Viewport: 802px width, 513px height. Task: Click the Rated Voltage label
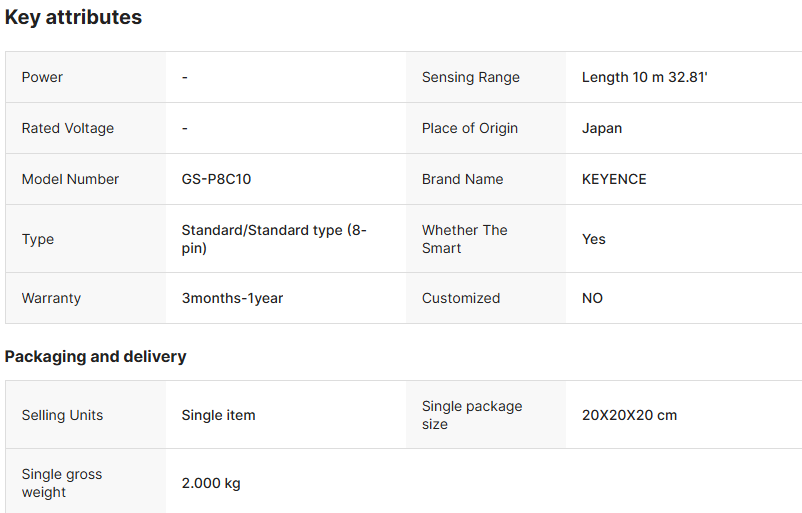pyautogui.click(x=68, y=128)
